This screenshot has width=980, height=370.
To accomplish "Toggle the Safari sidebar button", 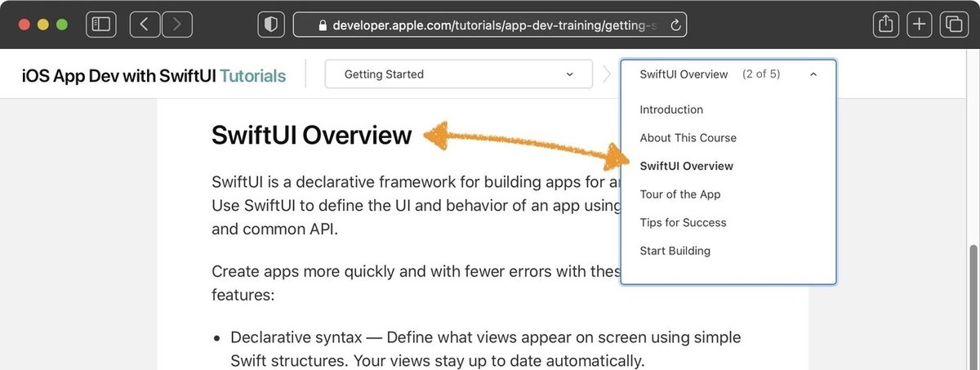I will pyautogui.click(x=100, y=25).
